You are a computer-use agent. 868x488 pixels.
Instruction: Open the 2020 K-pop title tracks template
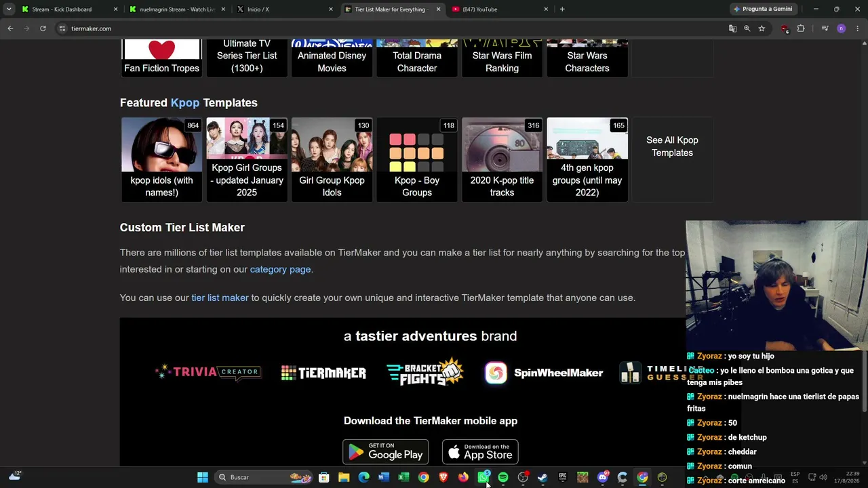click(502, 159)
